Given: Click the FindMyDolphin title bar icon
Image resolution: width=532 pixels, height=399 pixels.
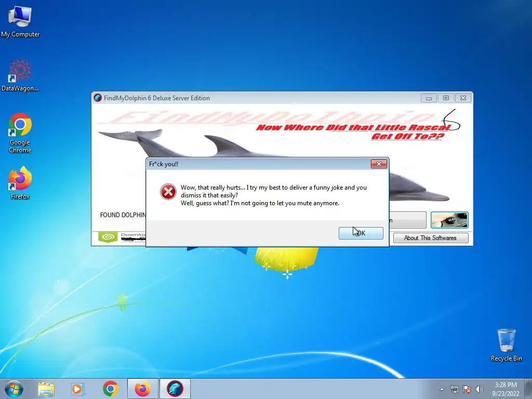Looking at the screenshot, I should [x=98, y=98].
